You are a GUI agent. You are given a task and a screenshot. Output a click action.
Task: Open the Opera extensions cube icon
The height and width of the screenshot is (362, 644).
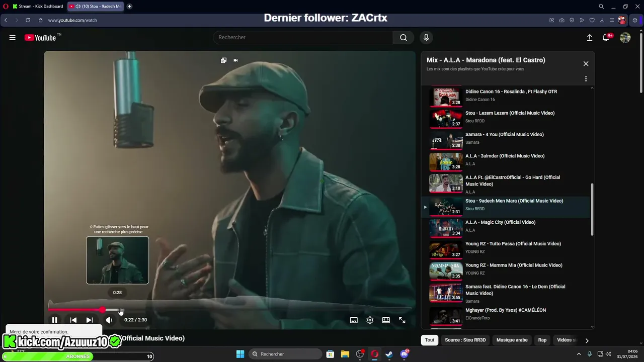tap(635, 20)
